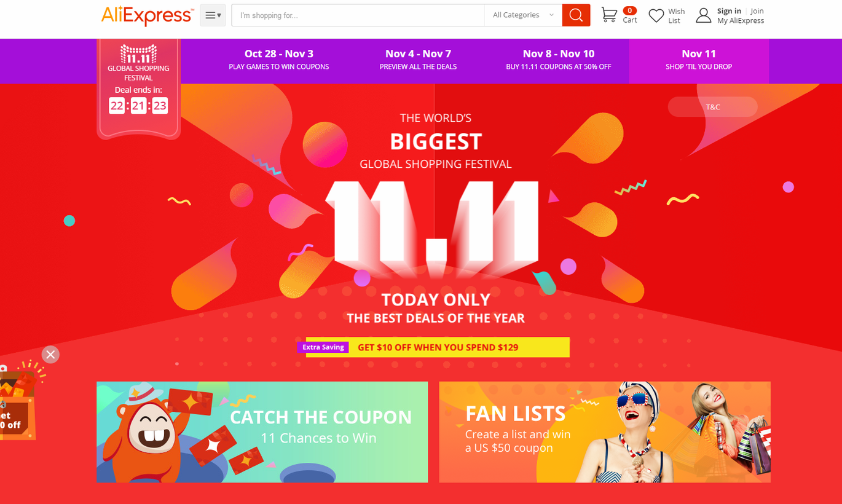Open the shopping cart icon
This screenshot has height=504, width=842.
click(609, 15)
